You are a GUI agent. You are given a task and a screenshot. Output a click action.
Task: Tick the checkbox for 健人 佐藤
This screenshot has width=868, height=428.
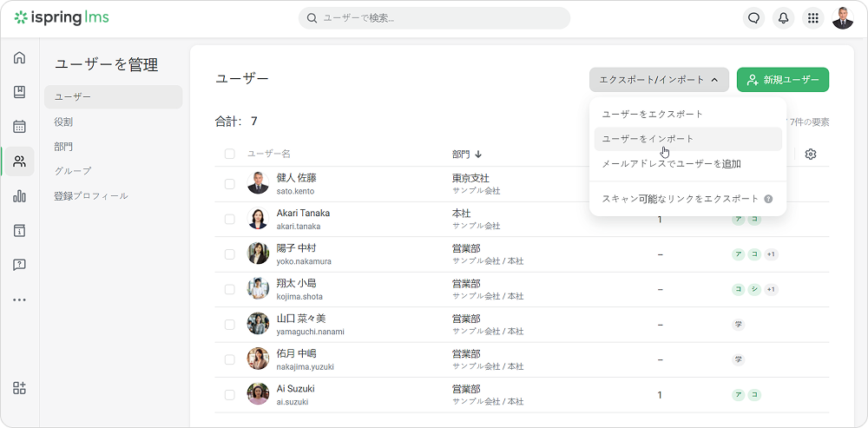pyautogui.click(x=230, y=184)
